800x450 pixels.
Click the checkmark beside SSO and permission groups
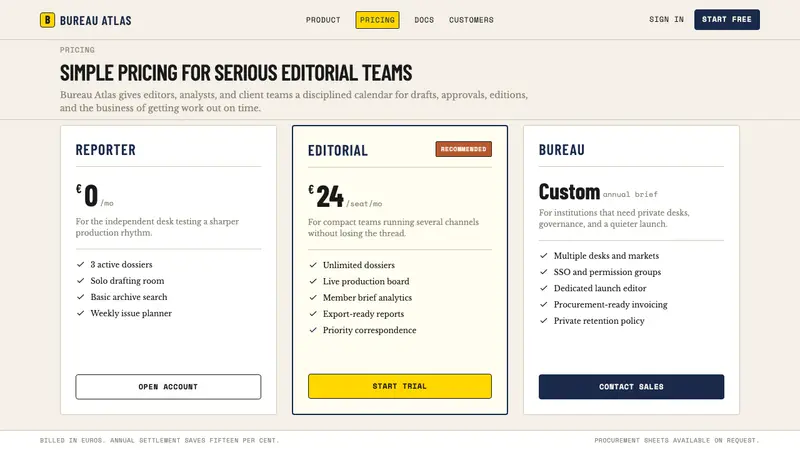point(543,272)
